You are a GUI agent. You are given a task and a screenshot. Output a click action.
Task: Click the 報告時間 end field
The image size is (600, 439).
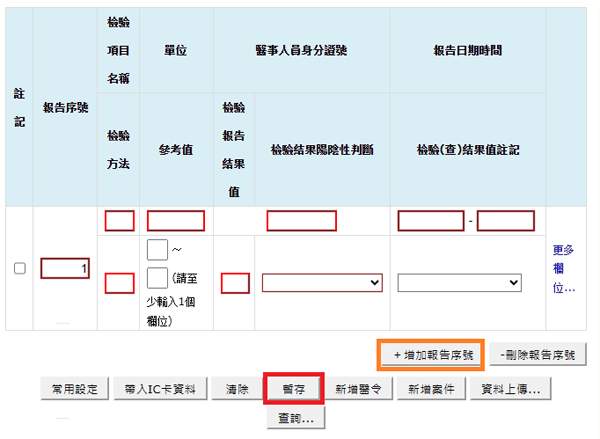[x=505, y=221]
